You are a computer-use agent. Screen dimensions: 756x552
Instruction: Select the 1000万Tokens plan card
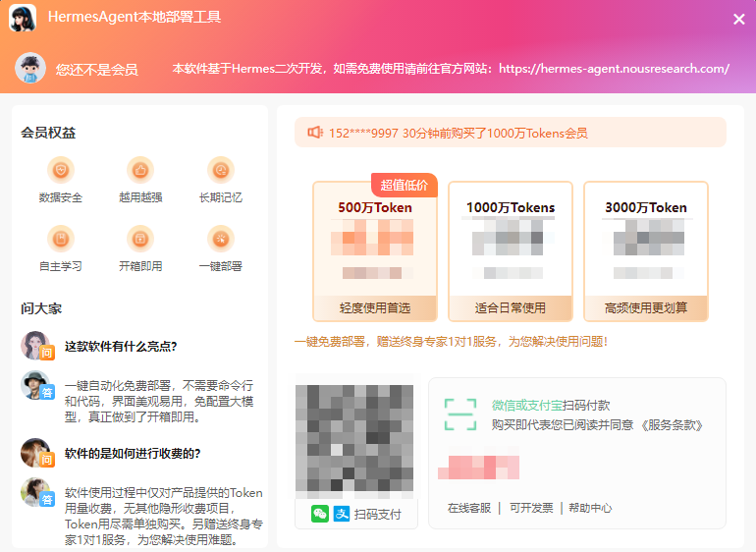coord(511,251)
